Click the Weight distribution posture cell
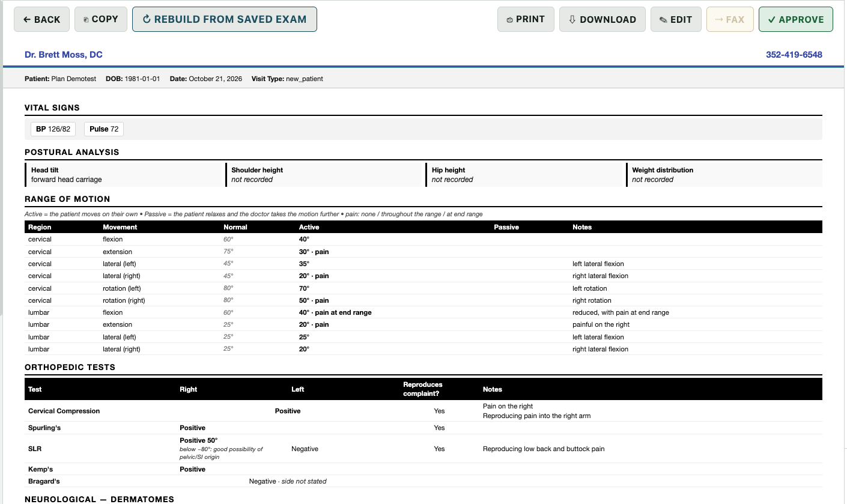The height and width of the screenshot is (504, 847). click(724, 175)
